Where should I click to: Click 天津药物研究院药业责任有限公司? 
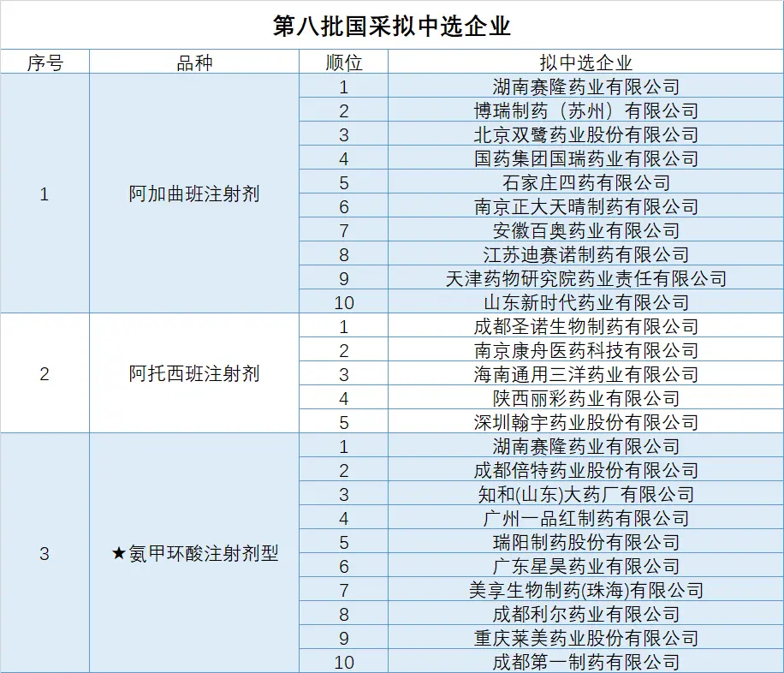coord(586,279)
